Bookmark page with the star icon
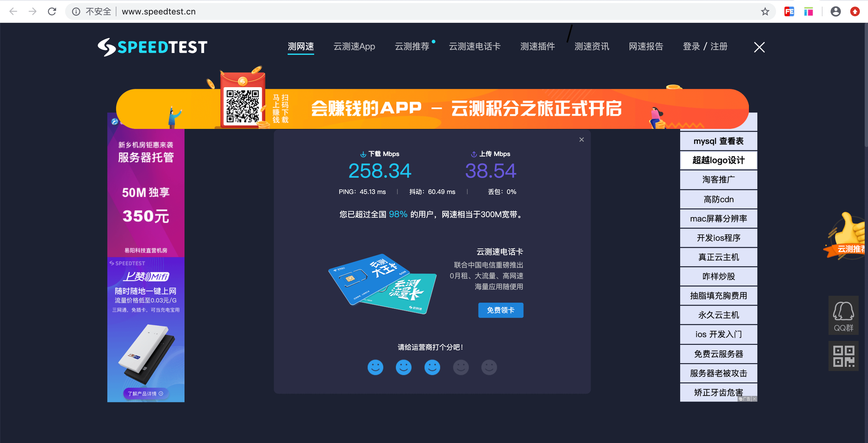 (x=765, y=11)
